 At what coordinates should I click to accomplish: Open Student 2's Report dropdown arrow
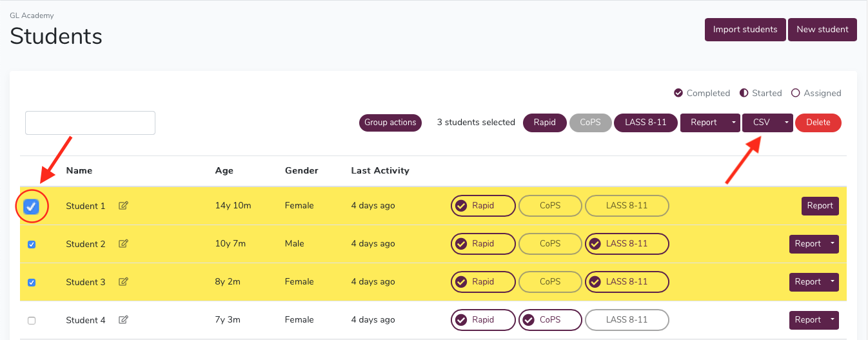tap(833, 244)
